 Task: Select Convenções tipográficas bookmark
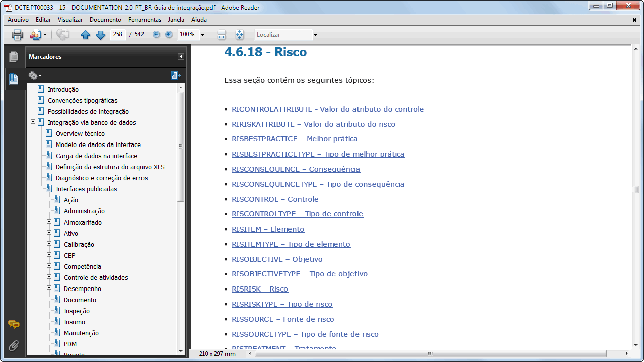click(x=83, y=100)
